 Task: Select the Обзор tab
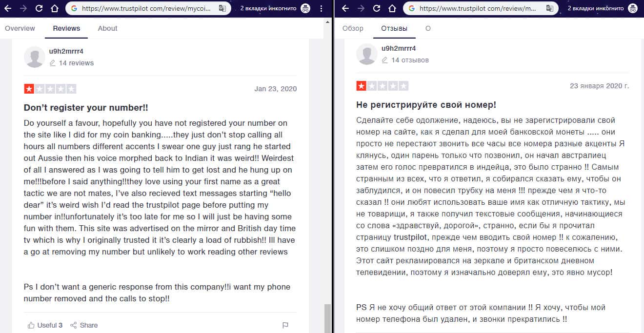353,28
